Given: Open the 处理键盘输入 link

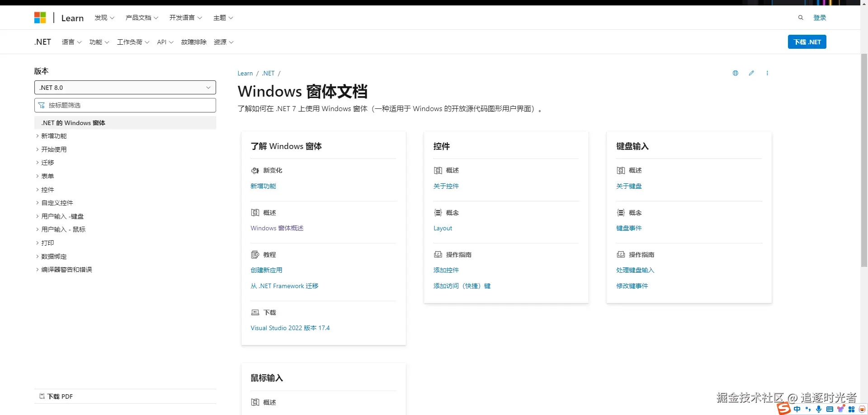Looking at the screenshot, I should [x=635, y=270].
